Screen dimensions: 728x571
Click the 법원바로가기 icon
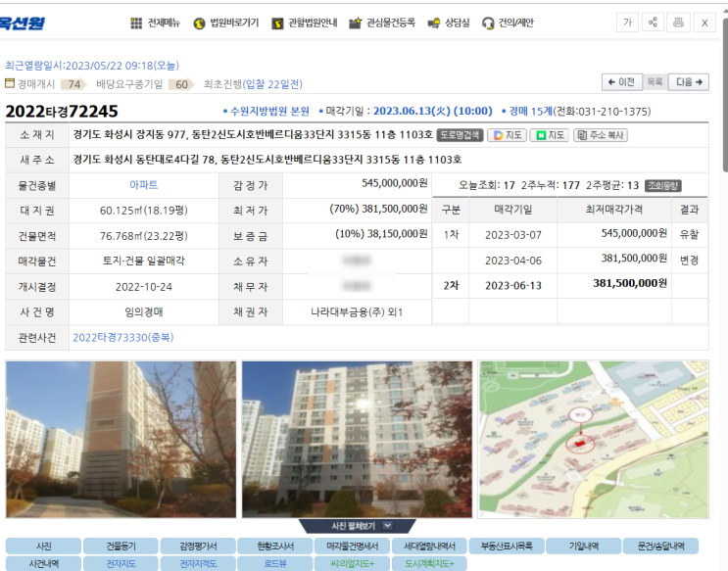199,24
